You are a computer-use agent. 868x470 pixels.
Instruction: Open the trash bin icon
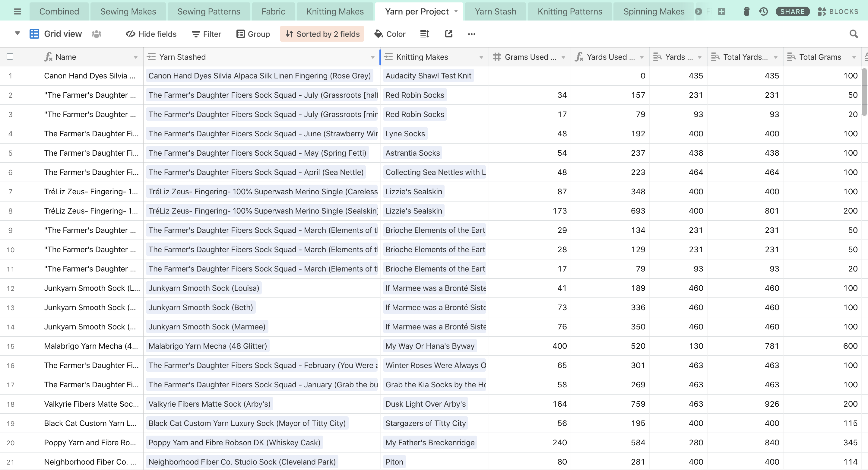(746, 11)
